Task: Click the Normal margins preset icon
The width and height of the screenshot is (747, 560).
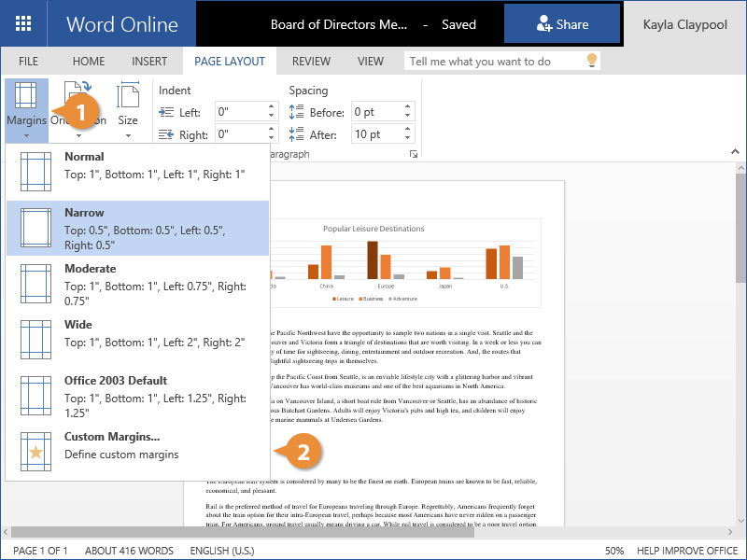Action: point(35,171)
